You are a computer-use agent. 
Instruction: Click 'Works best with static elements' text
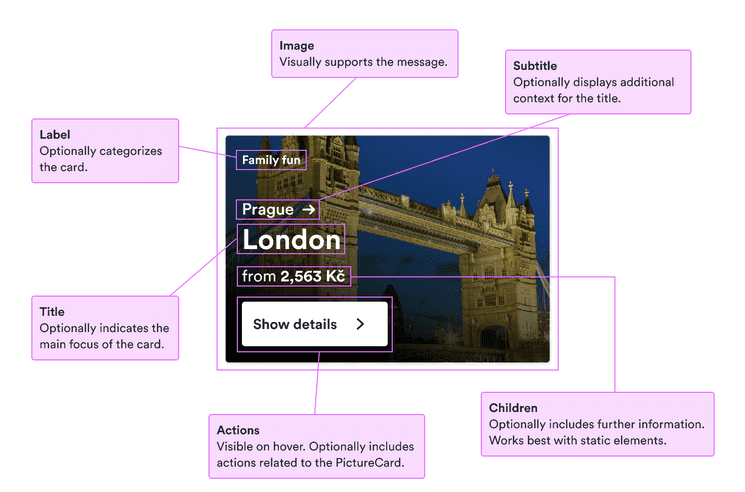tap(579, 440)
